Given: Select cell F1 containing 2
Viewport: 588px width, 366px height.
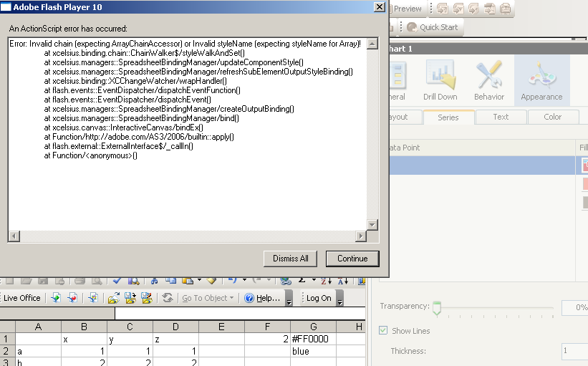Looking at the screenshot, I should pos(267,339).
